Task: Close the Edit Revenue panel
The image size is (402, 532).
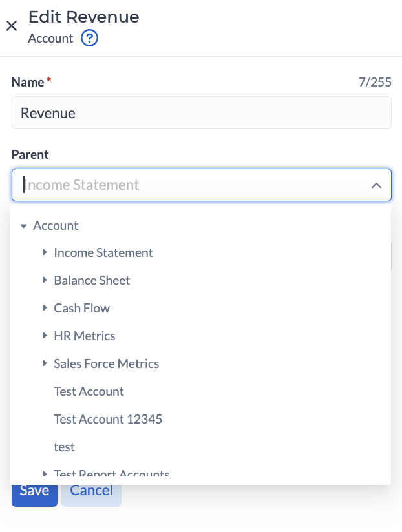Action: point(11,26)
